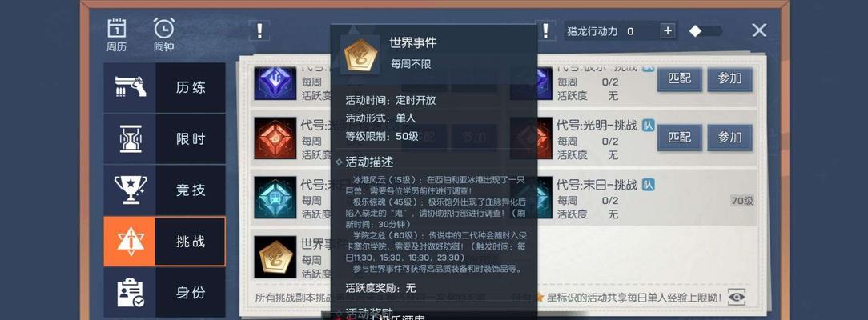Add 猎龙行动力 with plus button
The width and height of the screenshot is (868, 320).
(x=668, y=31)
